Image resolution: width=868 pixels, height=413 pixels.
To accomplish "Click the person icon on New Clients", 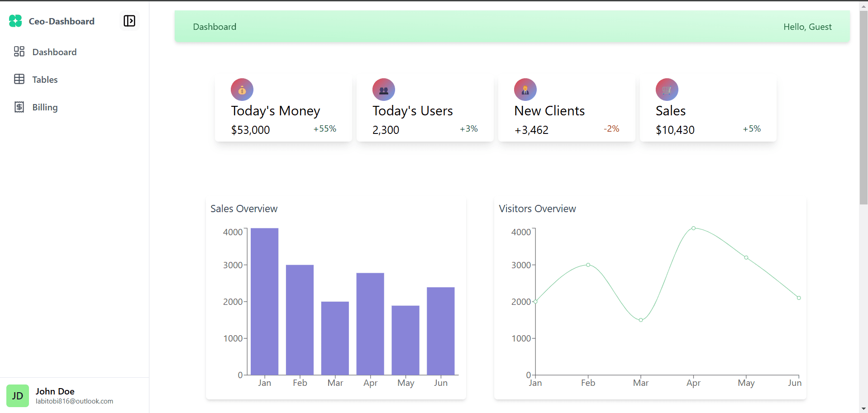I will pos(525,90).
